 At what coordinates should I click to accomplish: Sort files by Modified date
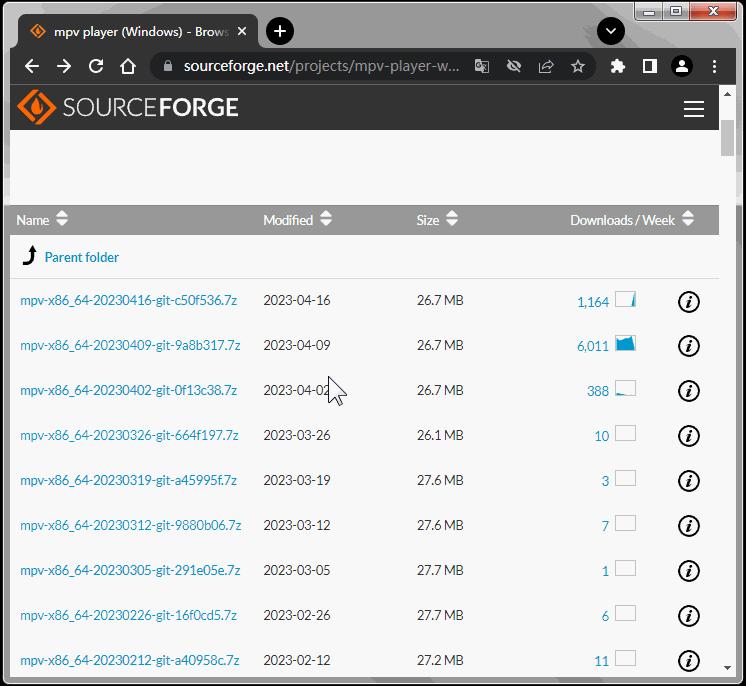click(x=297, y=219)
